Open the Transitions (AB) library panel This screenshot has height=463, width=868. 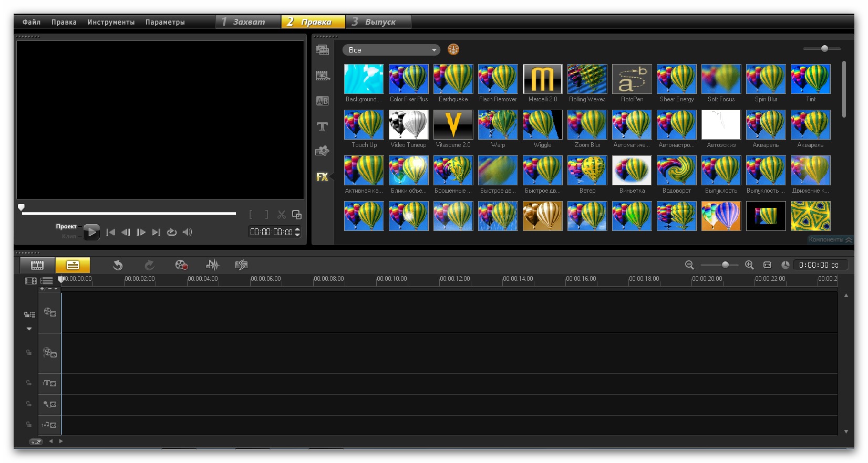click(322, 101)
